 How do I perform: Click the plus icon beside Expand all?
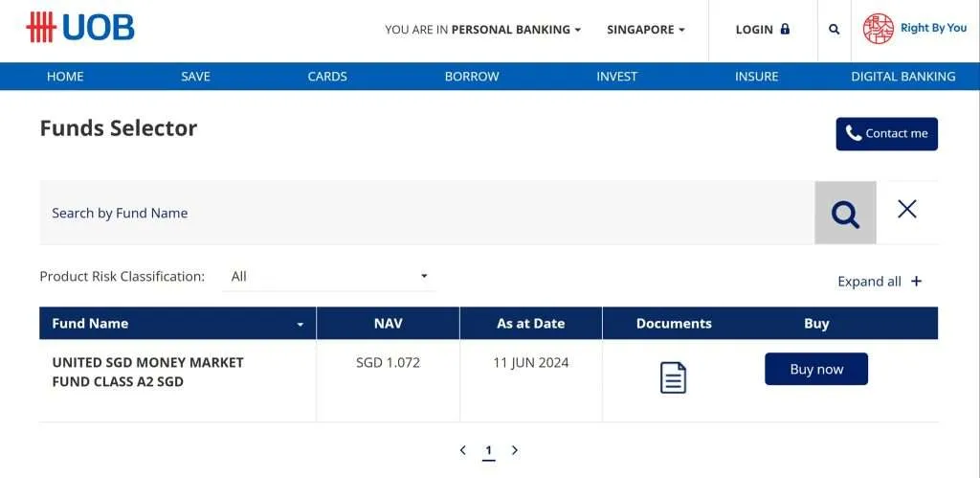(x=916, y=282)
